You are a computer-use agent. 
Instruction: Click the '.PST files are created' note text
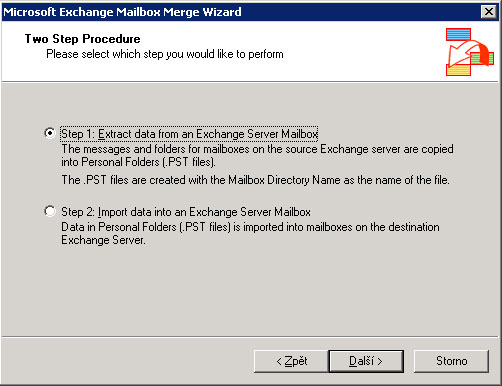[255, 180]
